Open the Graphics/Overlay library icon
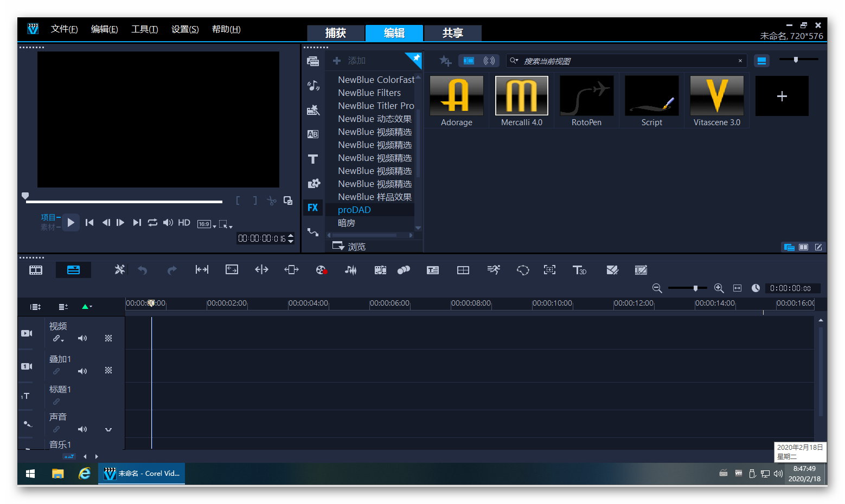Image resolution: width=845 pixels, height=504 pixels. 313,183
